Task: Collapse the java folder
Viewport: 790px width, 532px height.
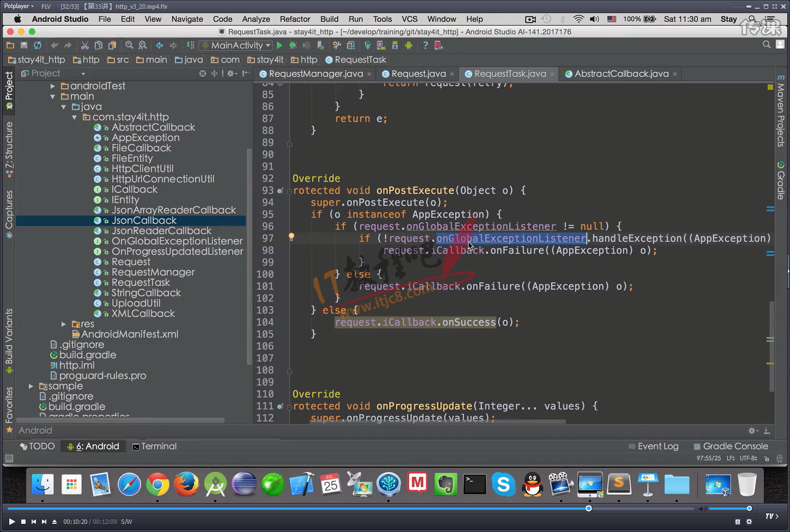Action: click(x=64, y=107)
